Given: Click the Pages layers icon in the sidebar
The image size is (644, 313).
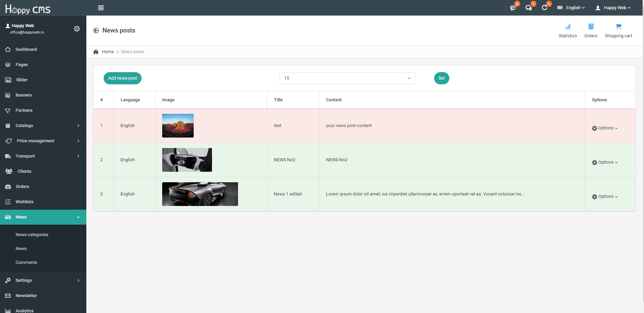Looking at the screenshot, I should 8,65.
